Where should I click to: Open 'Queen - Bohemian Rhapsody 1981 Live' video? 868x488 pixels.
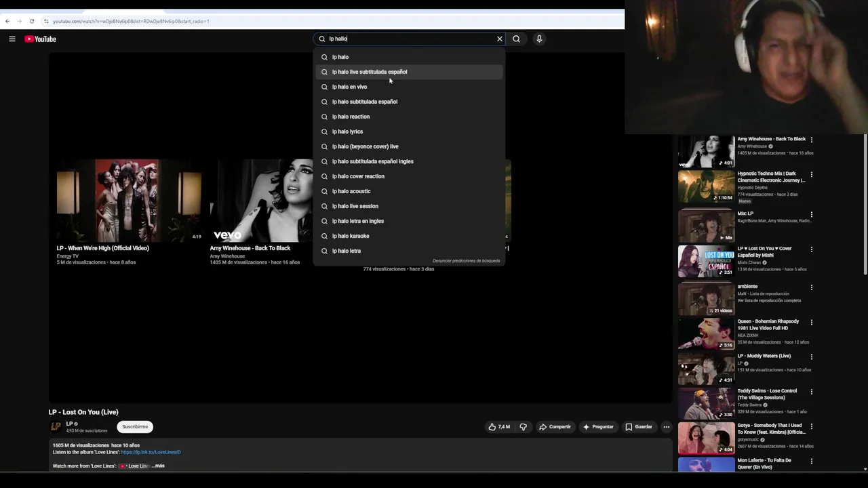(705, 333)
